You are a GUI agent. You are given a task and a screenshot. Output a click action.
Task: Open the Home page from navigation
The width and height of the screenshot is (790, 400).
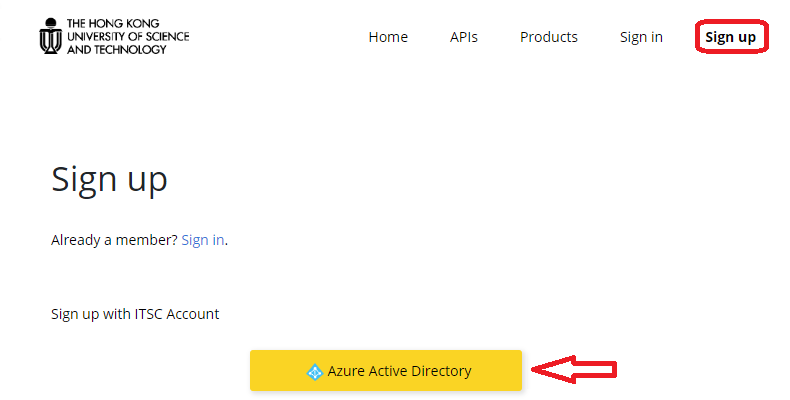[x=388, y=37]
